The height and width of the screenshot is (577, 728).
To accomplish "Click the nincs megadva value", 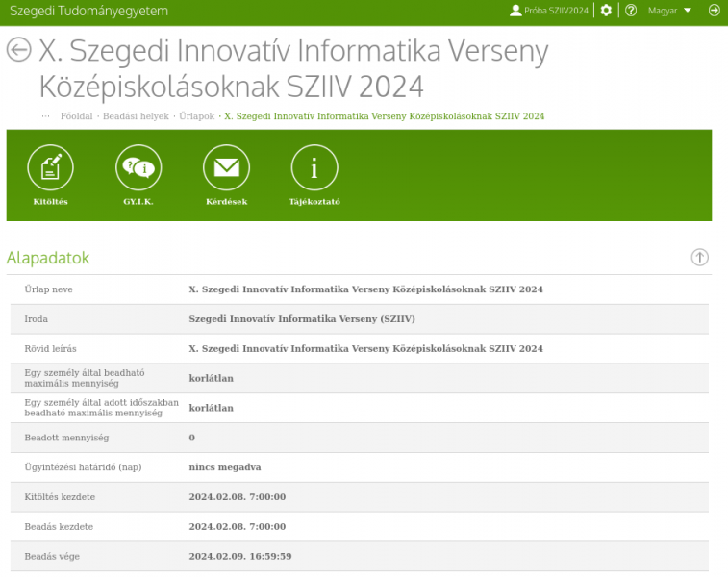I will pyautogui.click(x=225, y=467).
